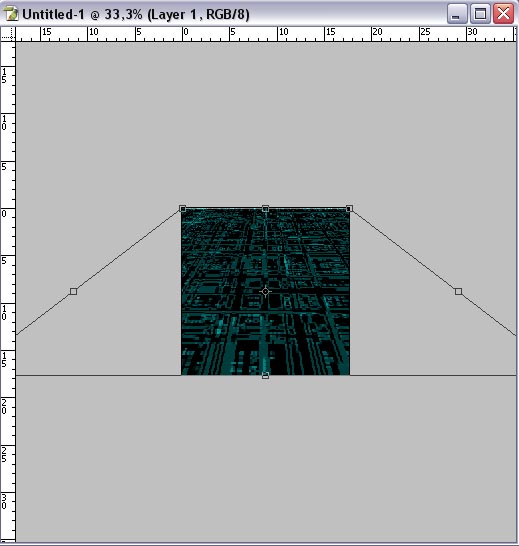The width and height of the screenshot is (519, 546).
Task: Click the teal cityscape image on canvas
Action: pos(265,292)
